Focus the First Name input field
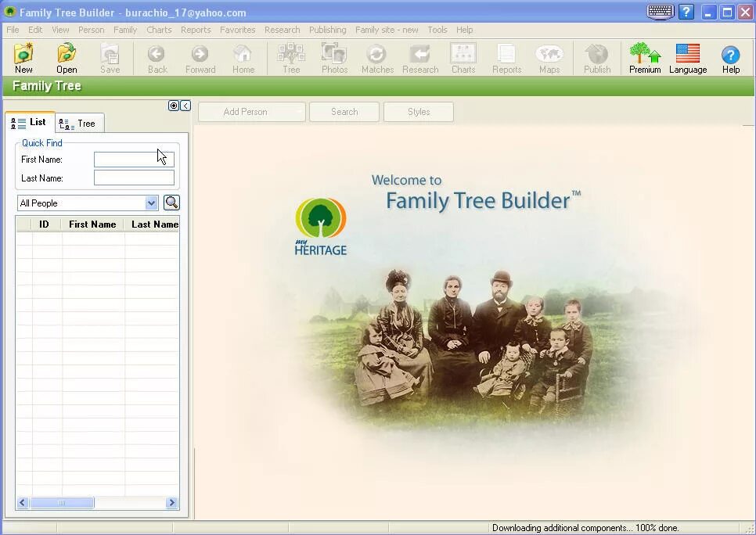This screenshot has width=756, height=535. click(x=134, y=160)
